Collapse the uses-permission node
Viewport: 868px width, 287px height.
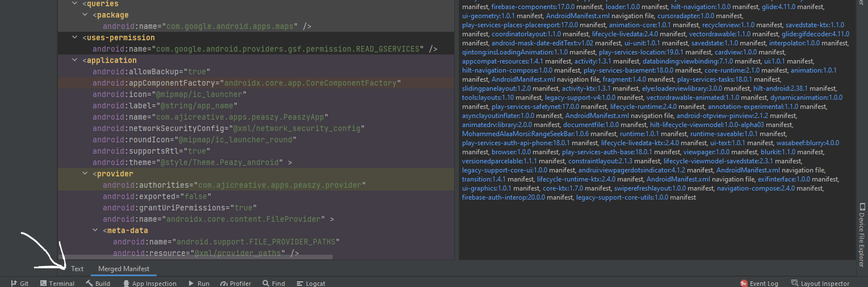click(x=75, y=37)
